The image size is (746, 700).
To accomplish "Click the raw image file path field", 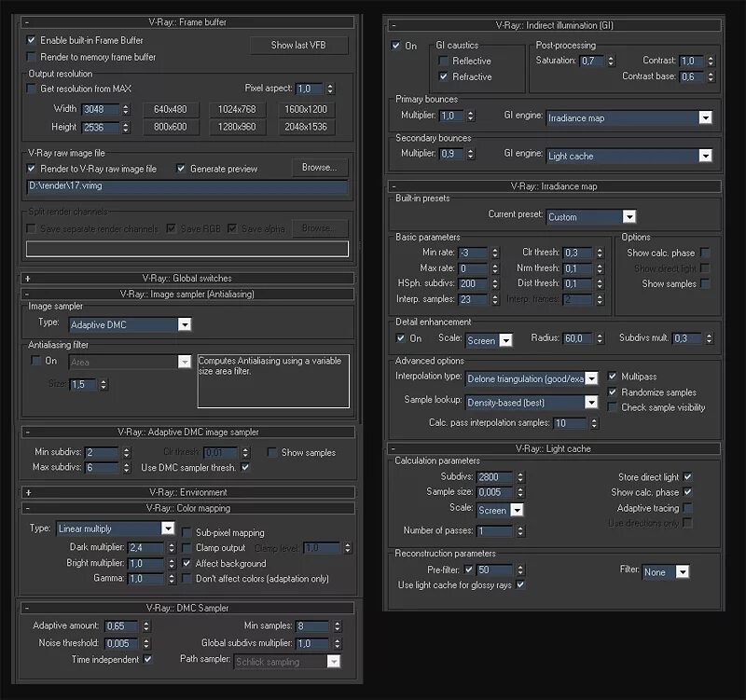I will click(x=187, y=186).
